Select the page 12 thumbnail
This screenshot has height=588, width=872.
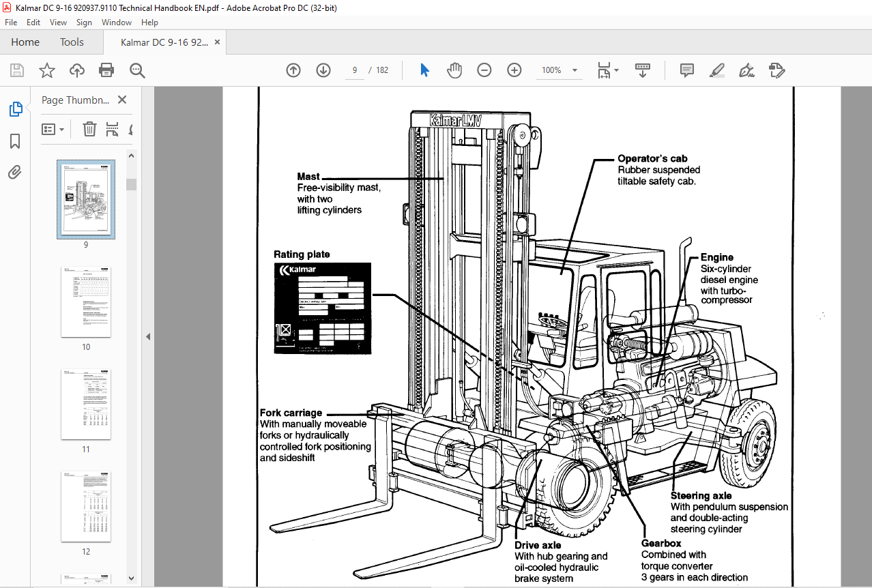coord(86,507)
